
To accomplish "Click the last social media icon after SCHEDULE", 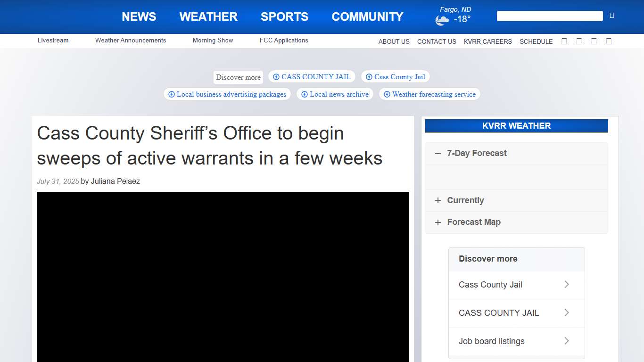I will pyautogui.click(x=609, y=41).
